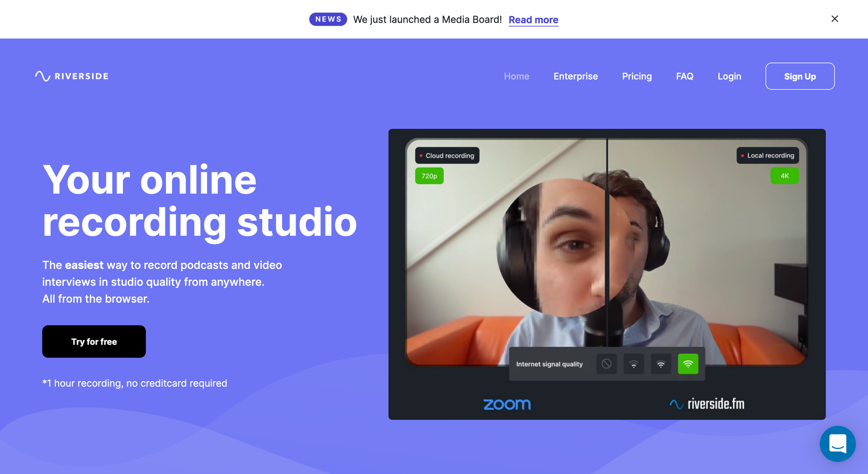Open the Home nav item
868x474 pixels.
[516, 76]
